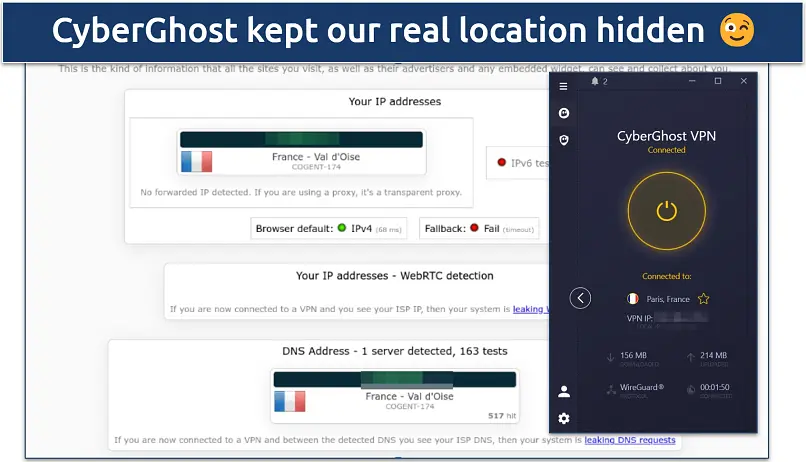Image resolution: width=806 pixels, height=462 pixels.
Task: Add Paris, France to favorites star
Action: pos(704,298)
